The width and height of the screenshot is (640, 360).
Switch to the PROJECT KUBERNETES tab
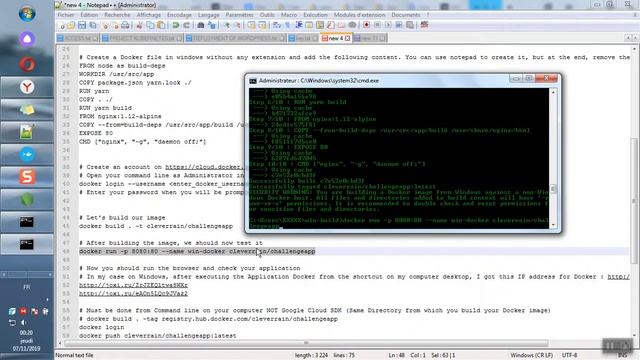[141, 38]
